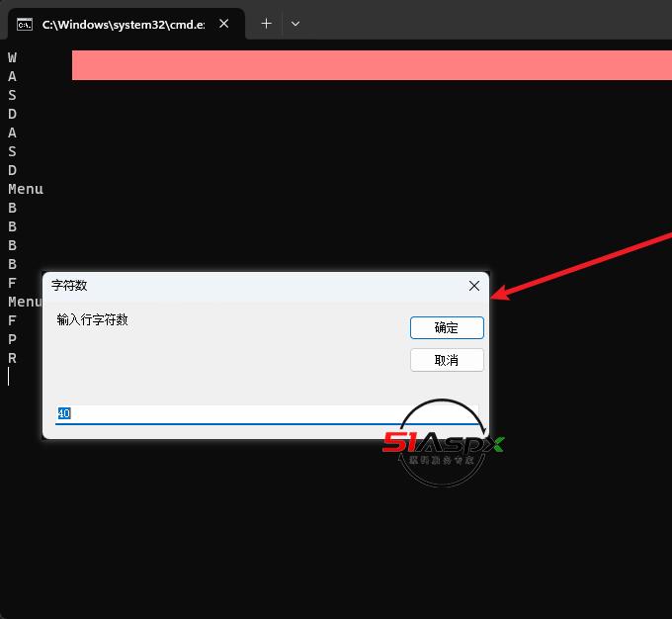
Task: Select the C:\Windows\system32\cmd.exe tab
Action: (126, 24)
